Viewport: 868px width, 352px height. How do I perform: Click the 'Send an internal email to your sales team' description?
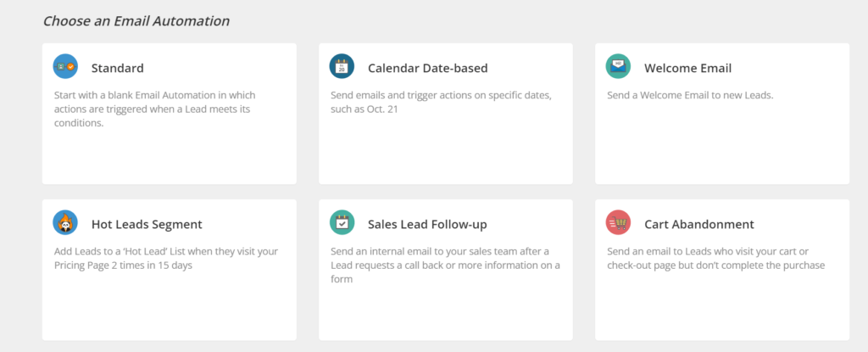click(446, 265)
